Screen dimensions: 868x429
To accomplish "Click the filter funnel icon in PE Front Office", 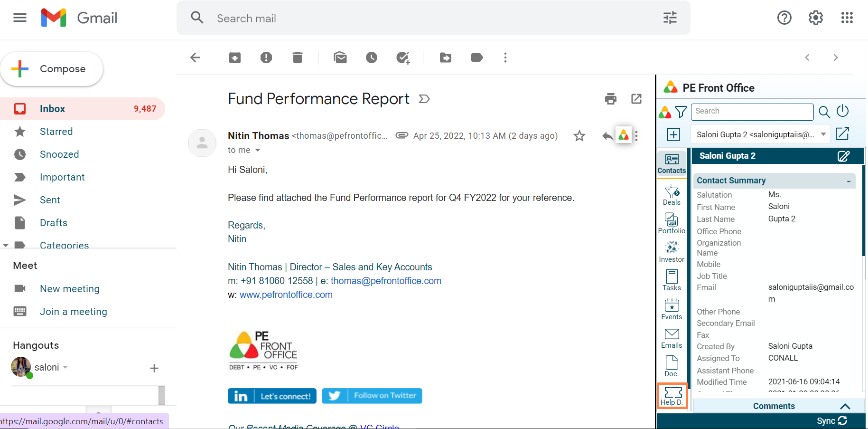I will point(681,112).
